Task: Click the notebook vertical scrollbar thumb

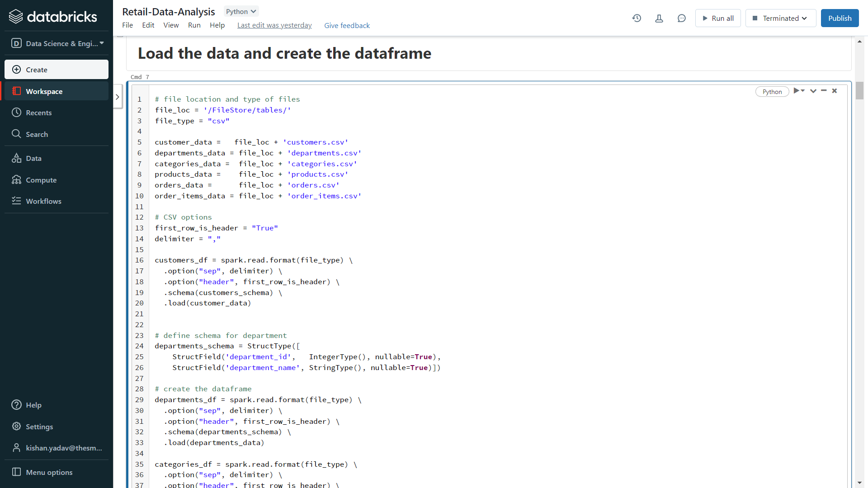Action: [859, 90]
